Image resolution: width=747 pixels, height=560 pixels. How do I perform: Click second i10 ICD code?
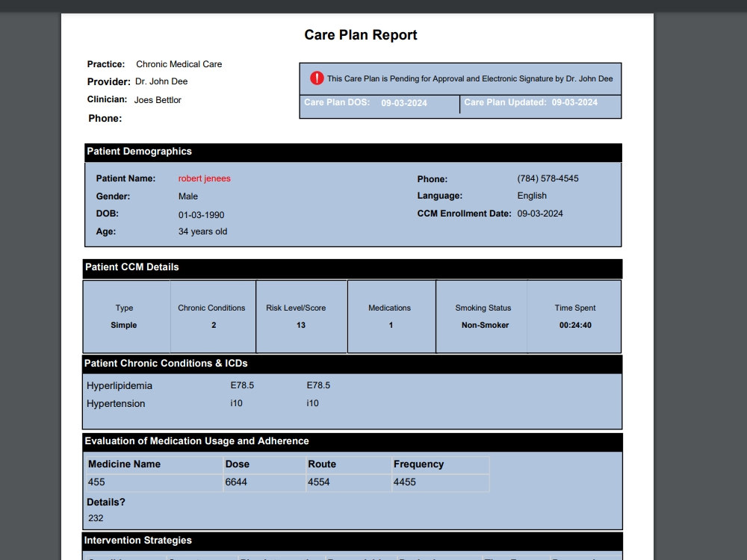[312, 403]
